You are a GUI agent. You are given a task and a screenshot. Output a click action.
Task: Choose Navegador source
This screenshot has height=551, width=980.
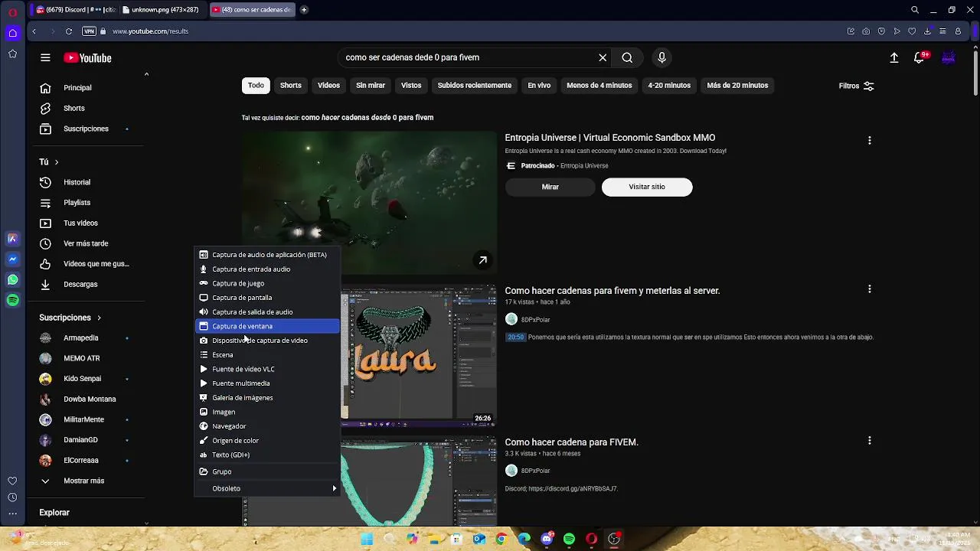point(267,426)
